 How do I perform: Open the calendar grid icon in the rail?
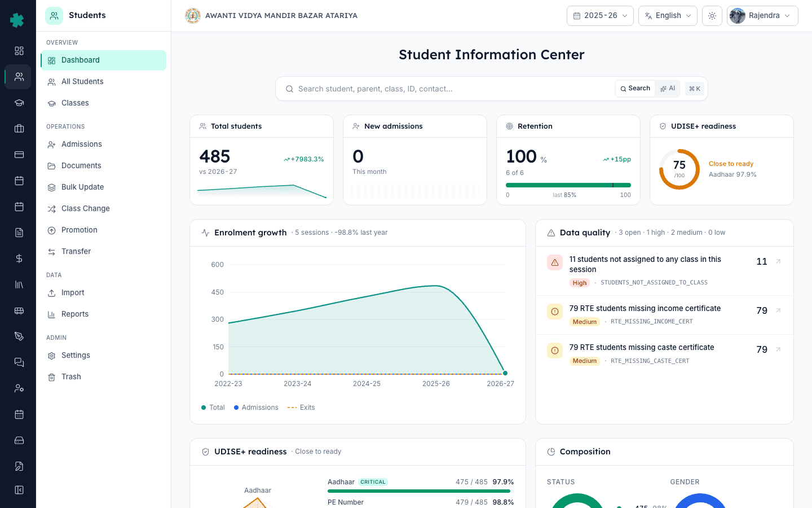pos(19,414)
